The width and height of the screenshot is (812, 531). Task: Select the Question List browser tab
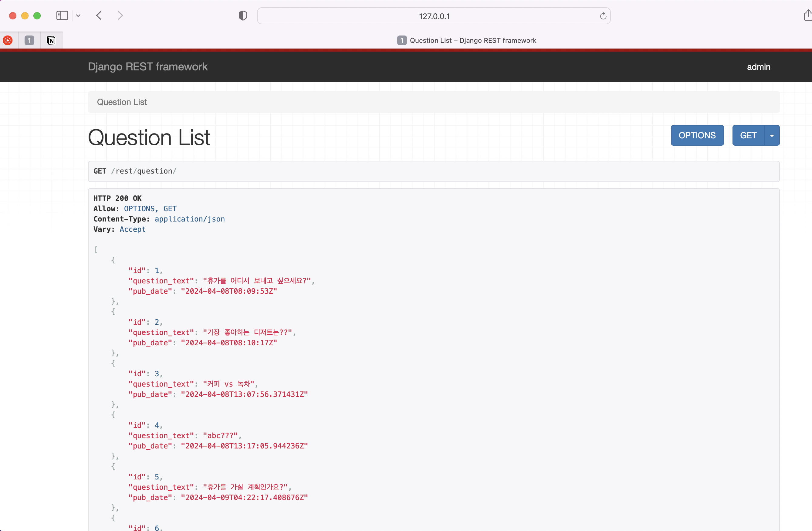click(x=467, y=41)
